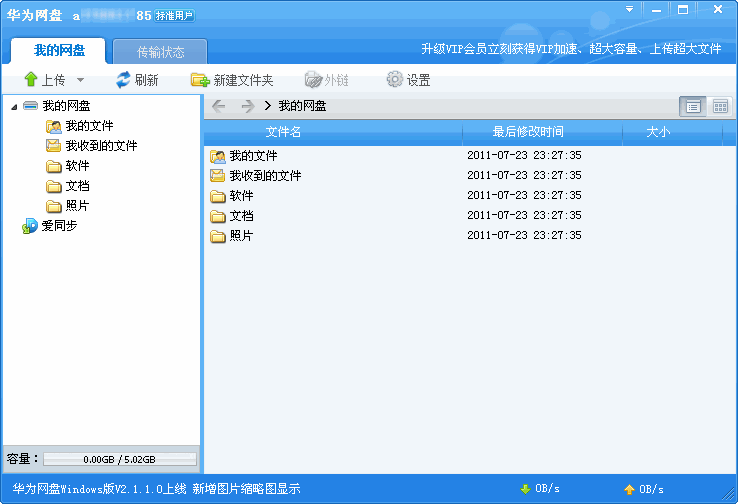Select the 文档 folder in sidebar tree
This screenshot has width=738, height=504.
(x=78, y=186)
